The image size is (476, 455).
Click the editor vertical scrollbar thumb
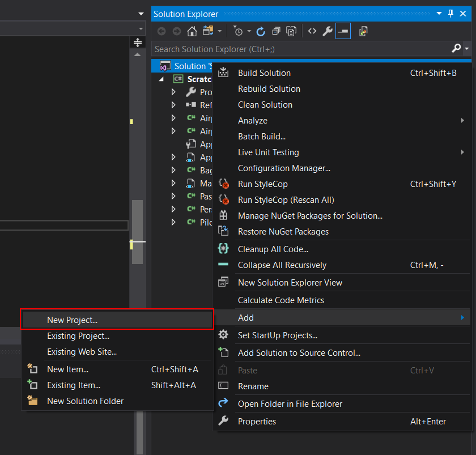pyautogui.click(x=138, y=232)
